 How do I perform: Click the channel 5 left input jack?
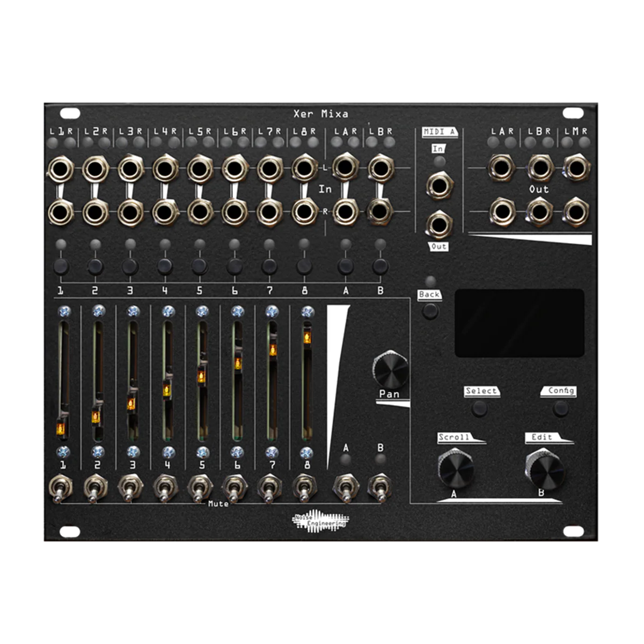200,169
